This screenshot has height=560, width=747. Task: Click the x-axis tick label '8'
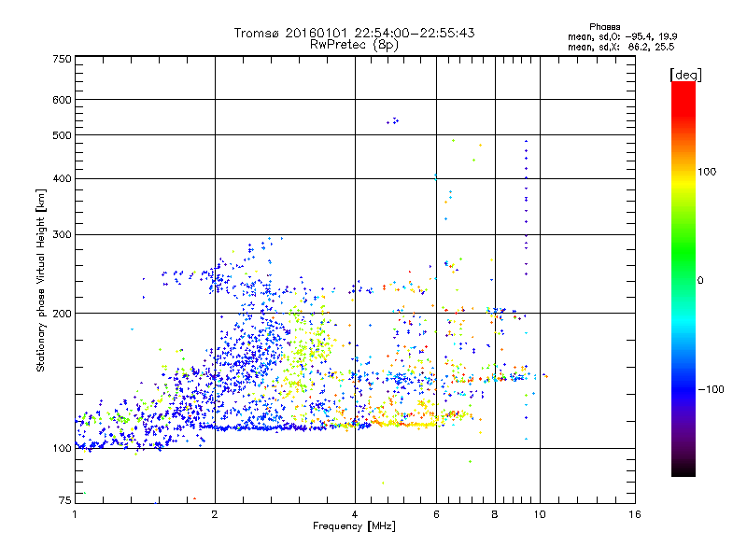pos(495,514)
